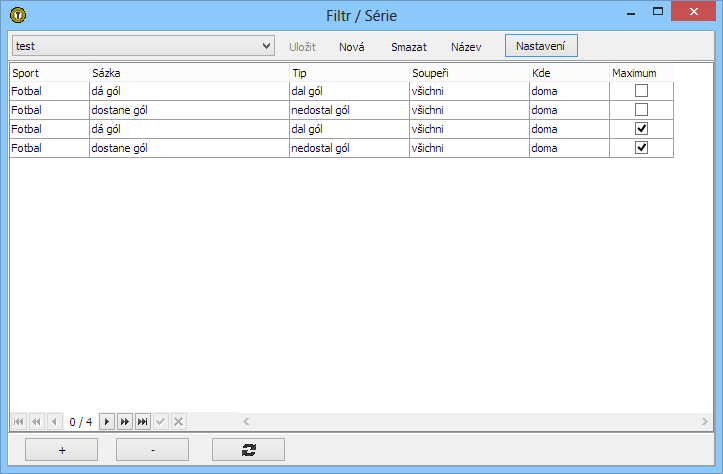Click the Název button
This screenshot has height=474, width=723.
pyautogui.click(x=466, y=47)
